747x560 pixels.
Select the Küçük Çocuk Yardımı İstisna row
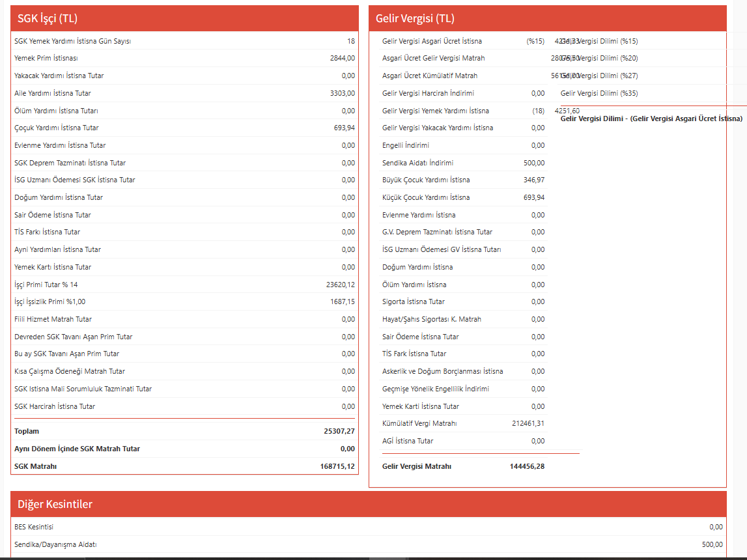point(463,197)
